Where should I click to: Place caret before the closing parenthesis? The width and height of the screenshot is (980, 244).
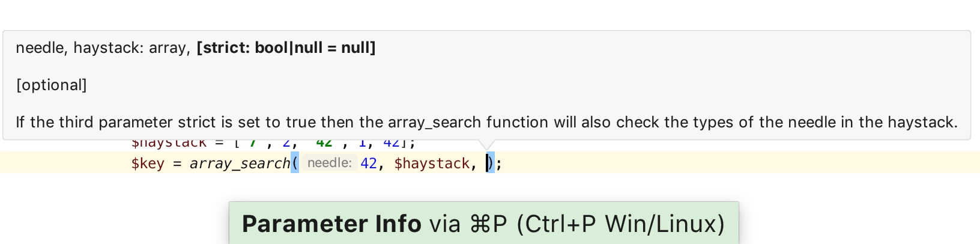488,163
